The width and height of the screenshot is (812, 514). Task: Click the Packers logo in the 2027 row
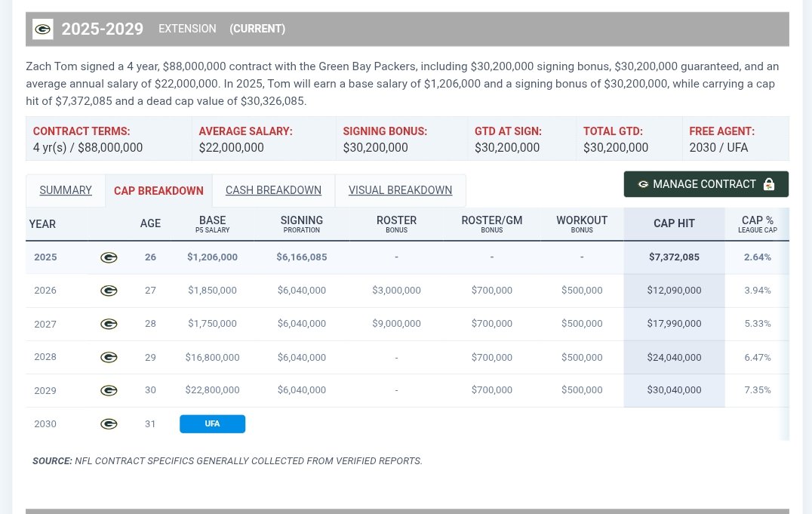click(109, 324)
